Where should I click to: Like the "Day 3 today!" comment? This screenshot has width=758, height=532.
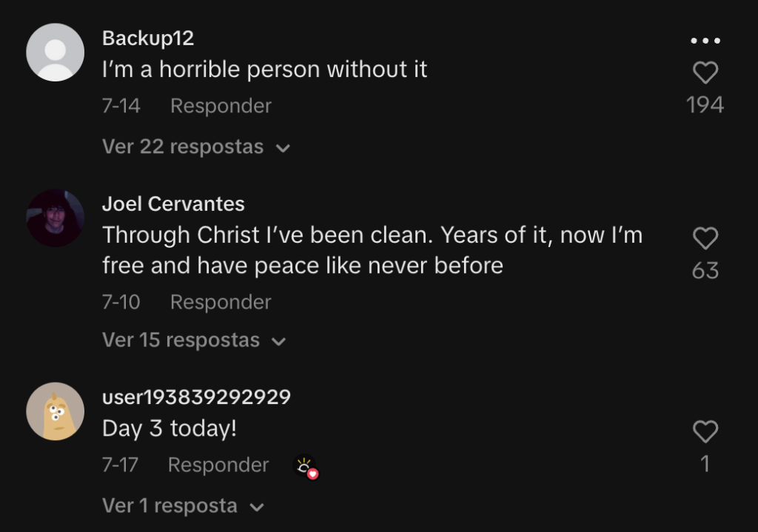click(x=705, y=431)
